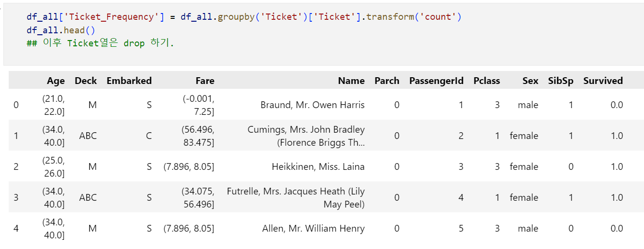Select the Name column header
The image size is (644, 249).
pos(351,81)
